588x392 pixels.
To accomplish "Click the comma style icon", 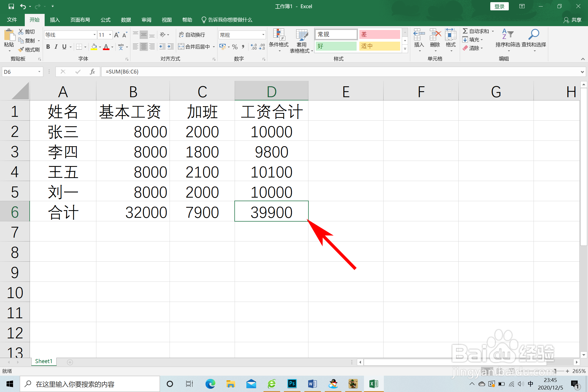I will click(x=243, y=47).
